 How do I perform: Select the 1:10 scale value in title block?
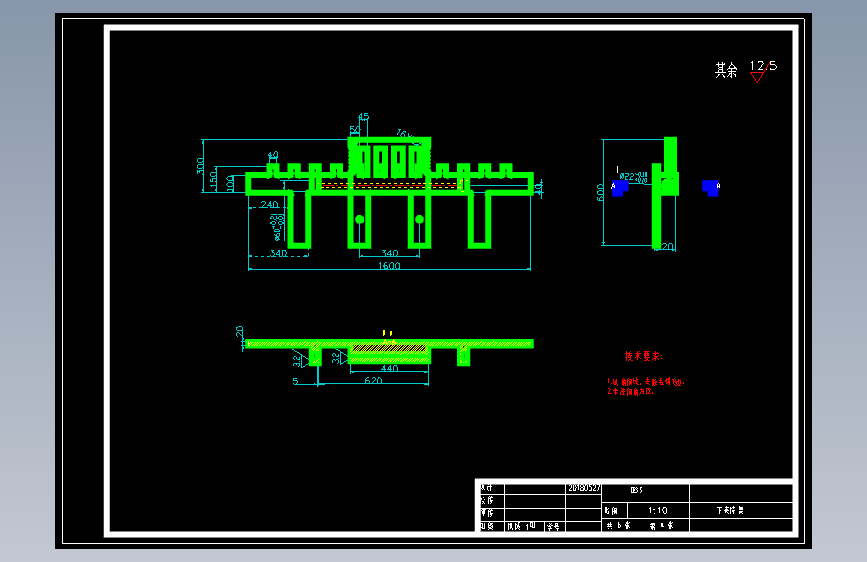657,510
